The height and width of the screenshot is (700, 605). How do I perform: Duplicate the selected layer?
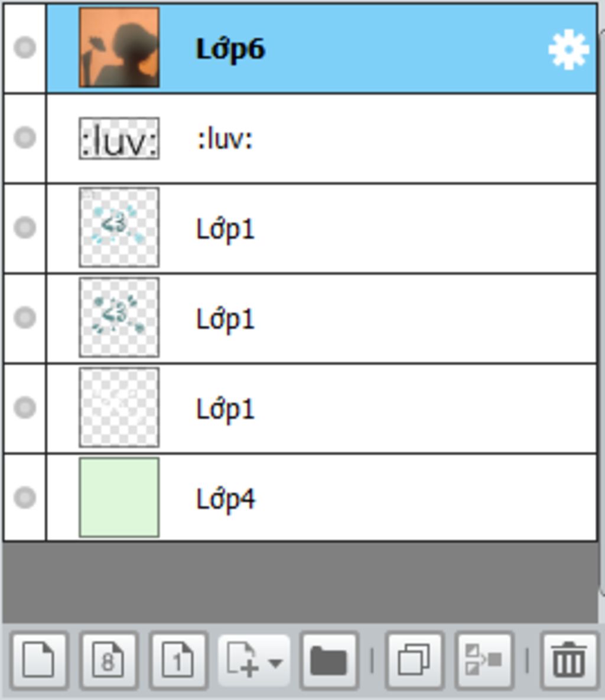point(415,660)
